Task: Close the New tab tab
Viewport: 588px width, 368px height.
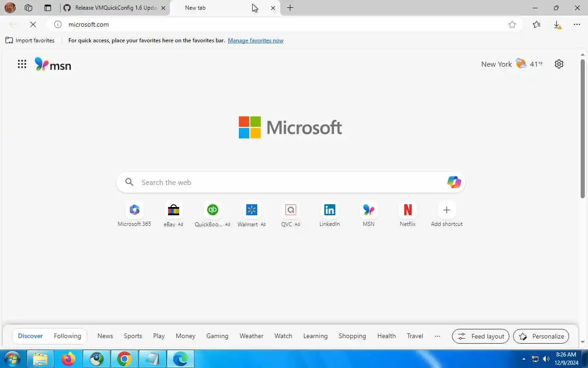Action: point(273,8)
